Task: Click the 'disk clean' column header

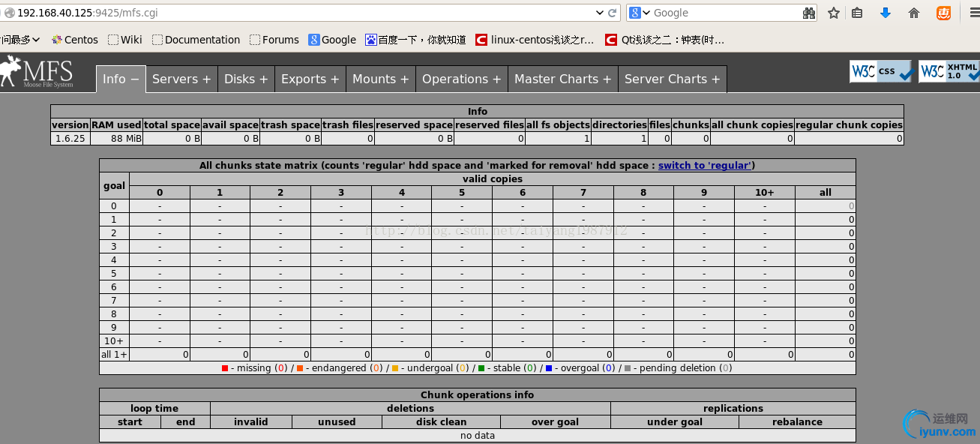Action: (442, 422)
